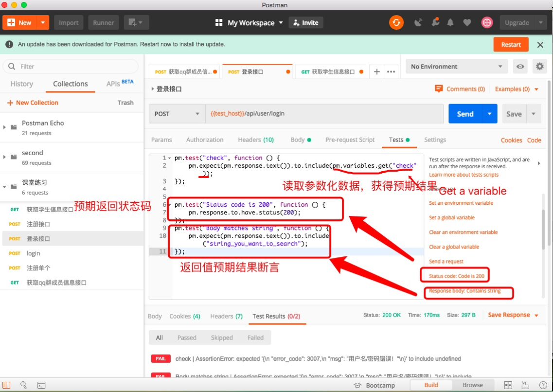Screen dimensions: 553x392
Task: Open the satellite capture requests icon
Action: 418,22
